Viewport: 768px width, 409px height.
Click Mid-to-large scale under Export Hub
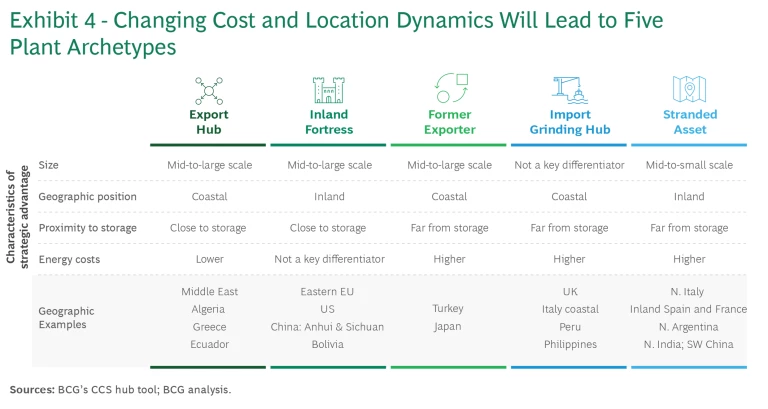tap(210, 165)
